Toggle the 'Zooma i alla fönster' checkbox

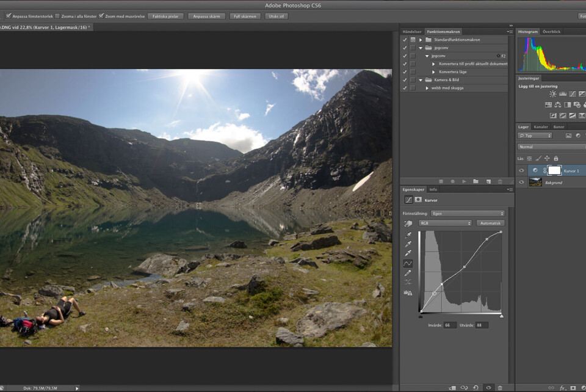click(x=57, y=16)
